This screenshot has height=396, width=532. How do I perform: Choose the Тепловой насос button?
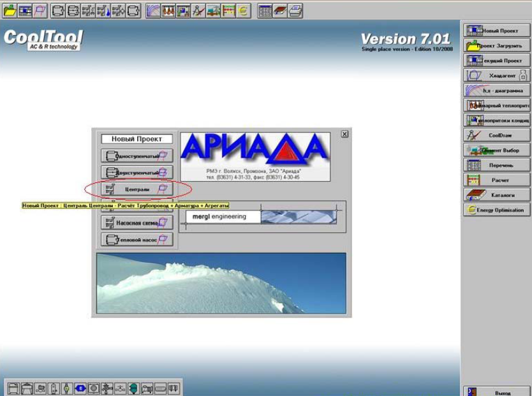137,239
